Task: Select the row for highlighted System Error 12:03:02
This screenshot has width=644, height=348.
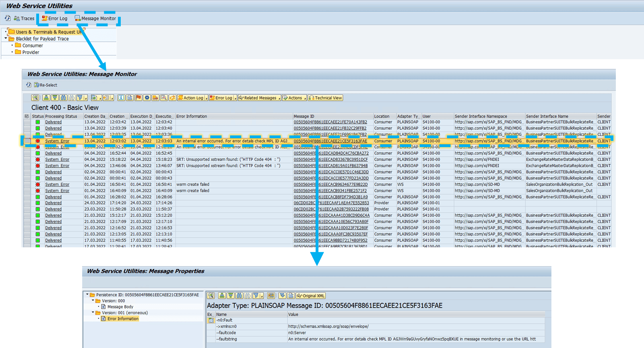Action: (27, 141)
